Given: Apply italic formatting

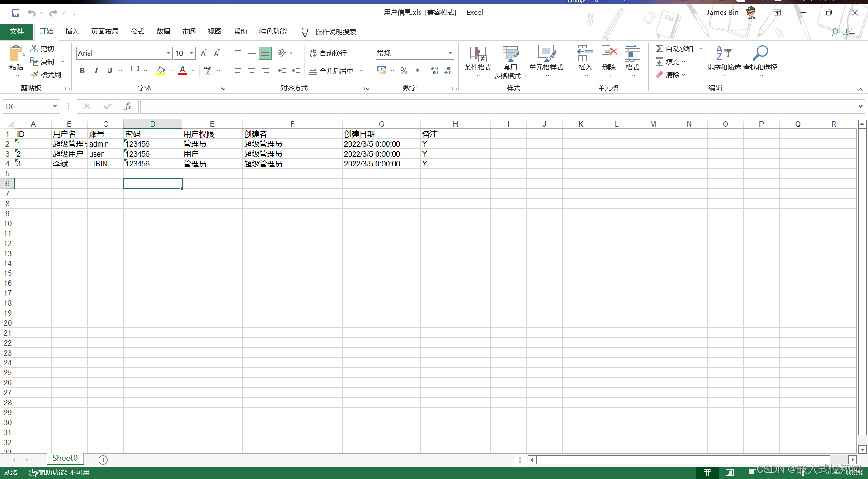Looking at the screenshot, I should pyautogui.click(x=96, y=71).
